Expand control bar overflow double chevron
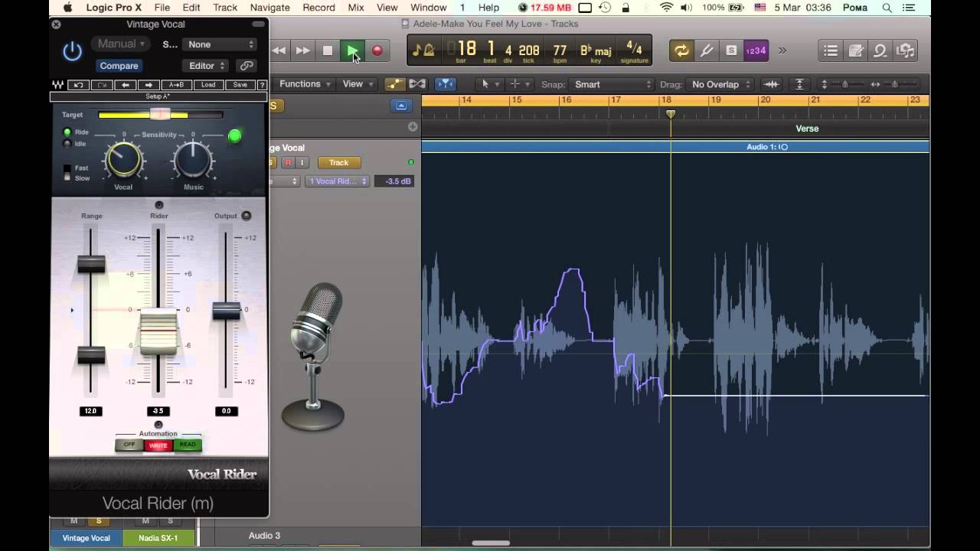This screenshot has height=551, width=980. point(782,51)
